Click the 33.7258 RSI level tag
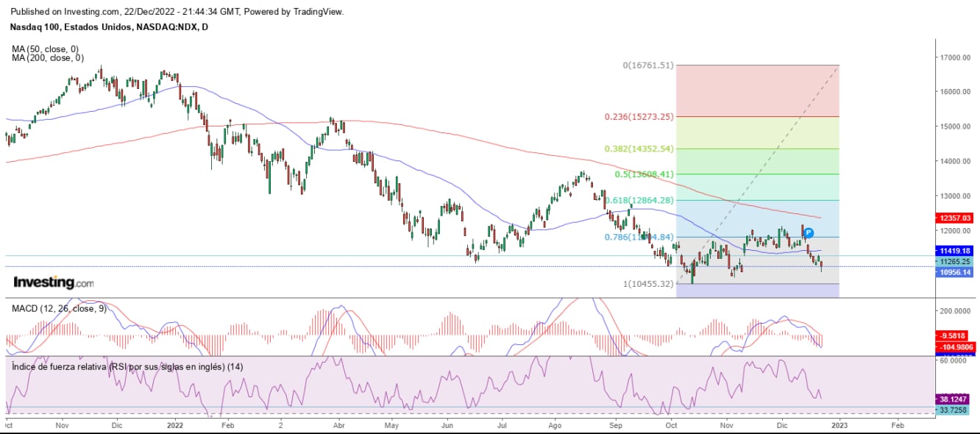Image resolution: width=980 pixels, height=434 pixels. click(954, 409)
